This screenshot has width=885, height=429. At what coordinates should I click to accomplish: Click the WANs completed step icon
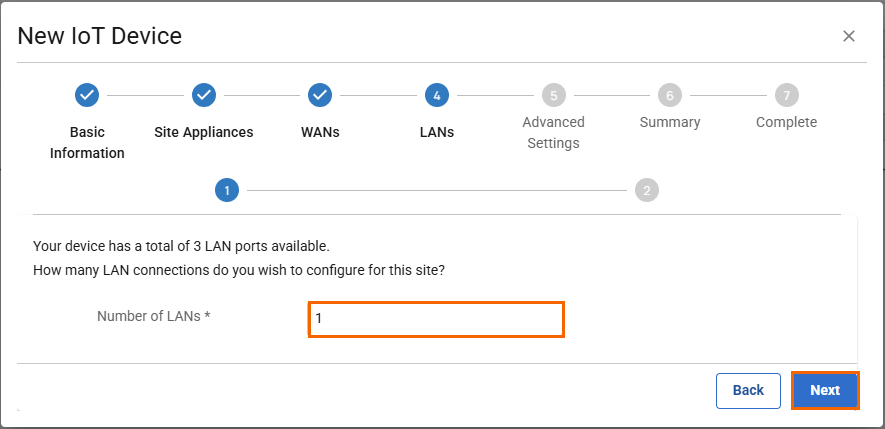tap(320, 95)
